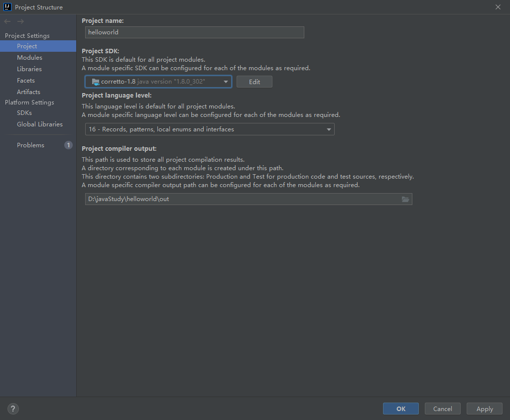The height and width of the screenshot is (420, 510).
Task: Click the forward navigation arrow
Action: point(20,21)
